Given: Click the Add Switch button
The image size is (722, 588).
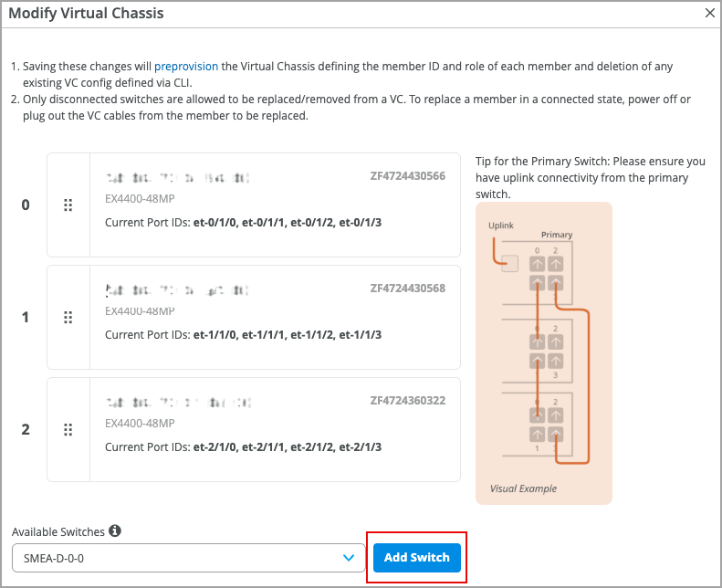Looking at the screenshot, I should point(416,557).
